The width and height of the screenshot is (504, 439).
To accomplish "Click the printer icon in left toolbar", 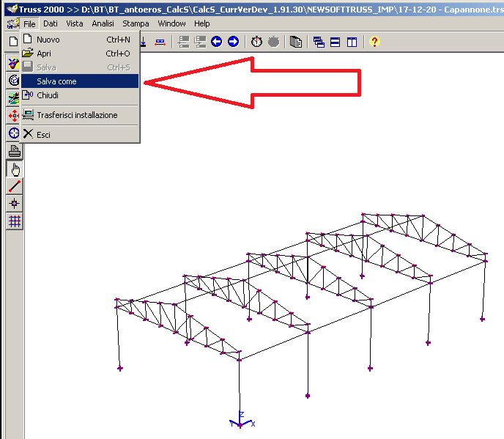I will coord(15,151).
